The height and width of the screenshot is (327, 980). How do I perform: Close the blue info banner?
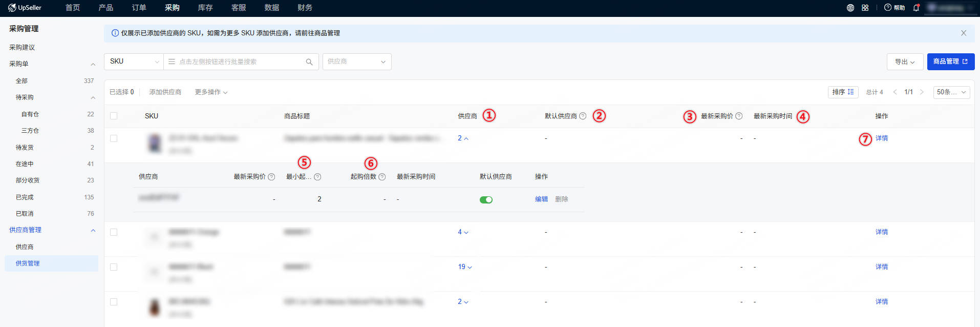tap(964, 33)
